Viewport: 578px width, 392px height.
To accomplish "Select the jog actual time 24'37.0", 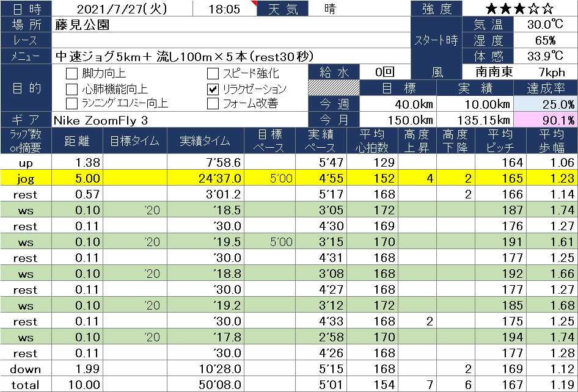I will (205, 178).
